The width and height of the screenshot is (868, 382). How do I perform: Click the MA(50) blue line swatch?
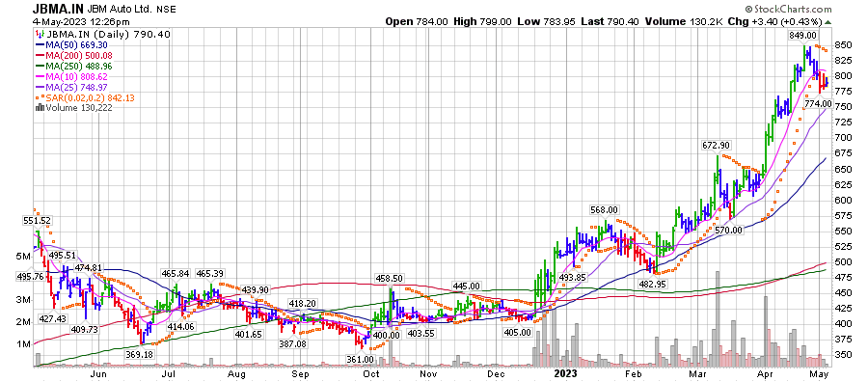tap(39, 44)
